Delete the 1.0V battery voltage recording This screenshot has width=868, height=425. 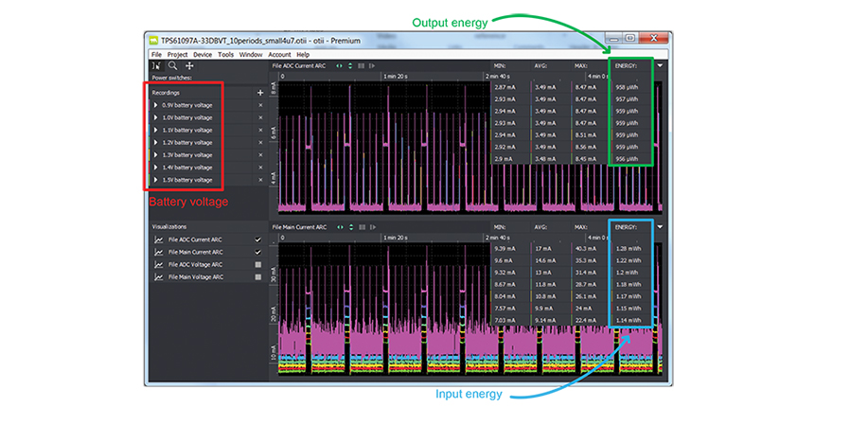(260, 118)
